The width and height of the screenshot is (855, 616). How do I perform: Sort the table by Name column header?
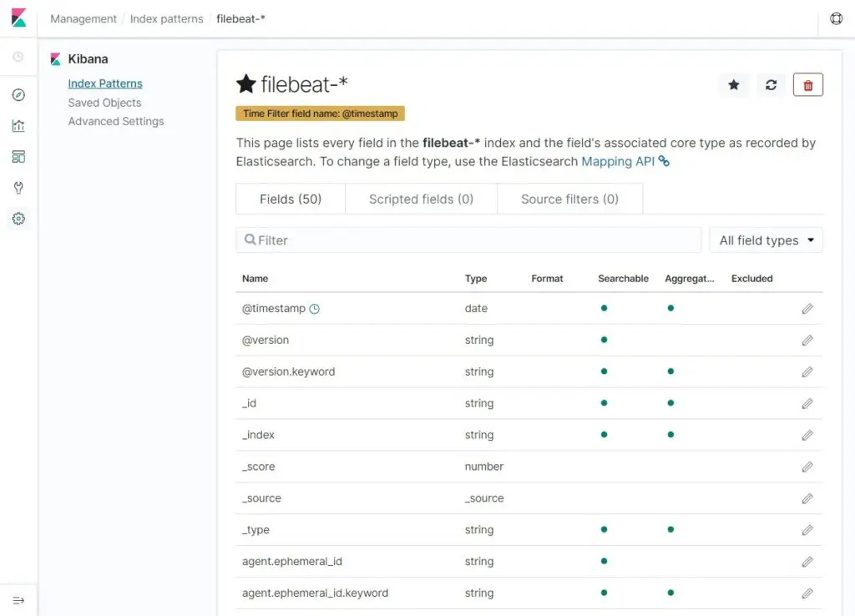255,279
